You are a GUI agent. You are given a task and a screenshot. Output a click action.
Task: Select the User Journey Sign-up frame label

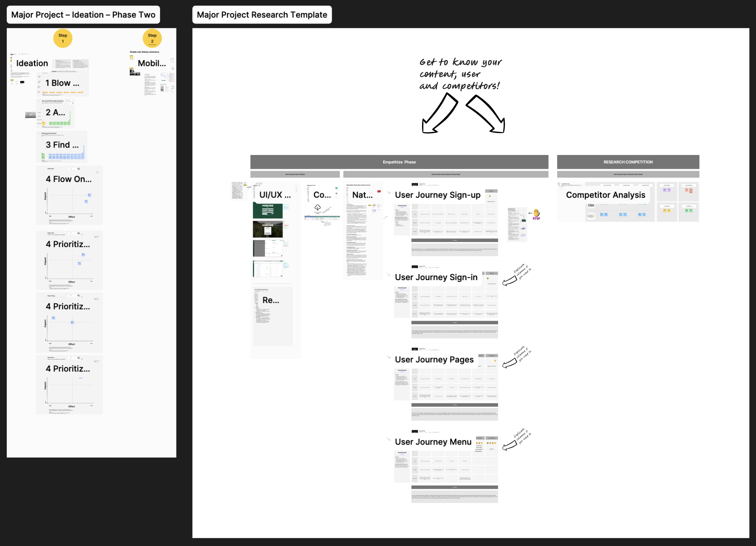[437, 195]
